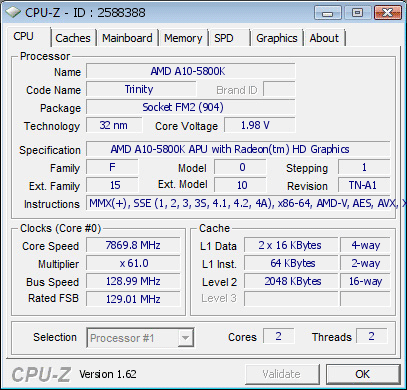Close the CPU-Z window
This screenshot has height=390, width=407.
coord(387,13)
